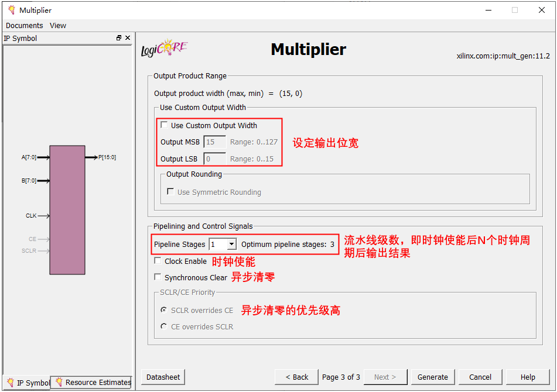This screenshot has width=557, height=392.
Task: Open the Documents menu
Action: [24, 26]
